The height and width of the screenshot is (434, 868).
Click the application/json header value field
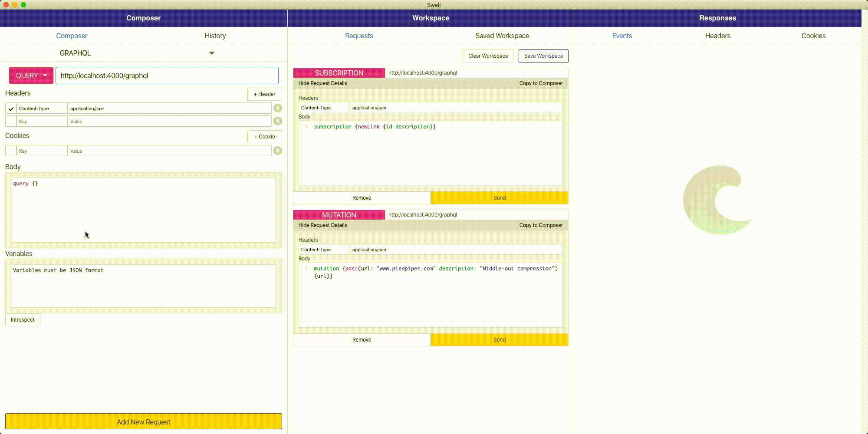[x=170, y=108]
